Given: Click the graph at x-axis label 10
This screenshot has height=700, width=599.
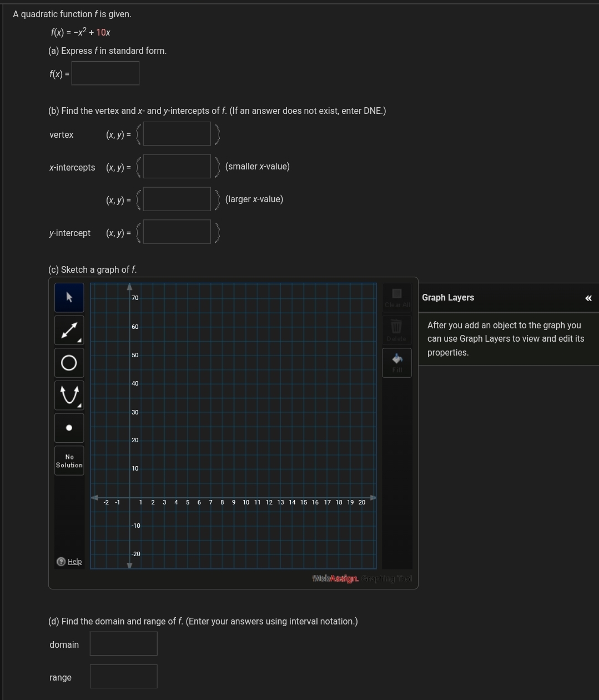Looking at the screenshot, I should [x=246, y=502].
